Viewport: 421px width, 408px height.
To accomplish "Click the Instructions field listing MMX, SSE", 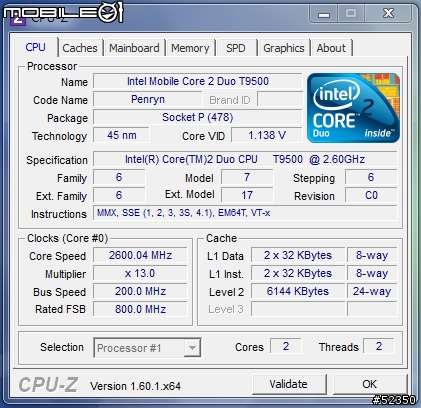I will tap(245, 213).
